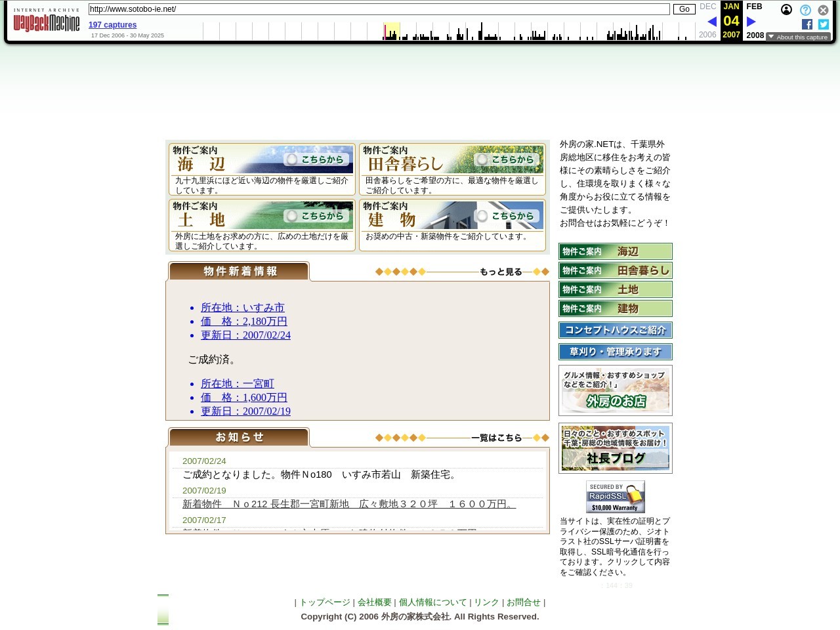Share this capture on Twitter
The height and width of the screenshot is (630, 840).
click(824, 24)
